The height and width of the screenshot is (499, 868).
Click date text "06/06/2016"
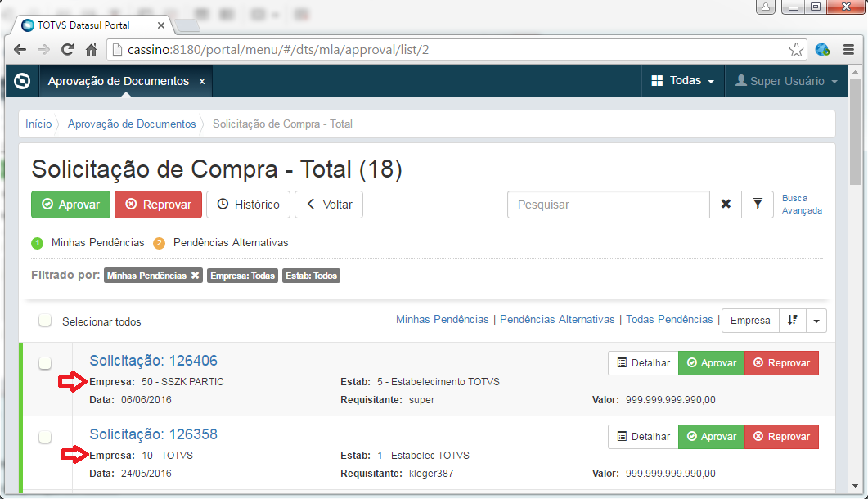[146, 400]
